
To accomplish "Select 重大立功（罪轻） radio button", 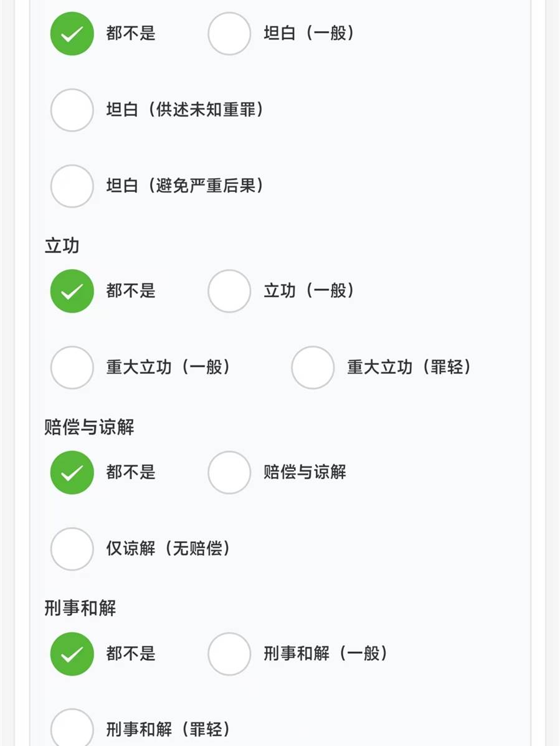I will (x=313, y=367).
